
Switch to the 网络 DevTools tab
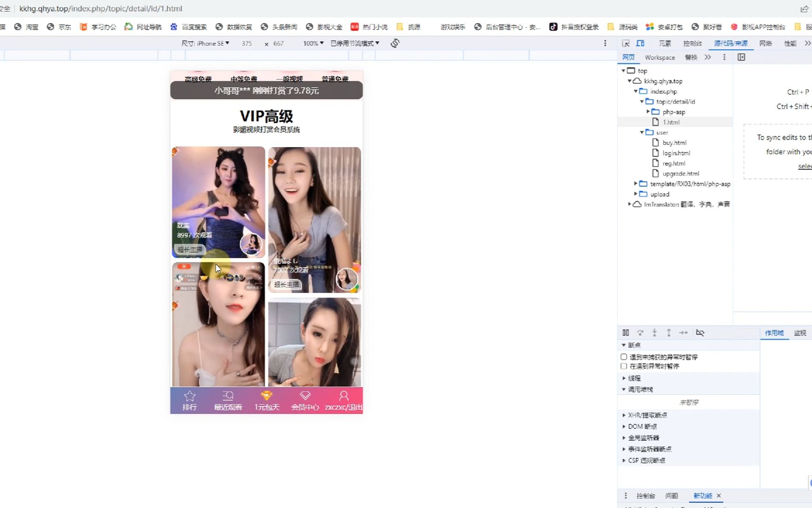765,43
